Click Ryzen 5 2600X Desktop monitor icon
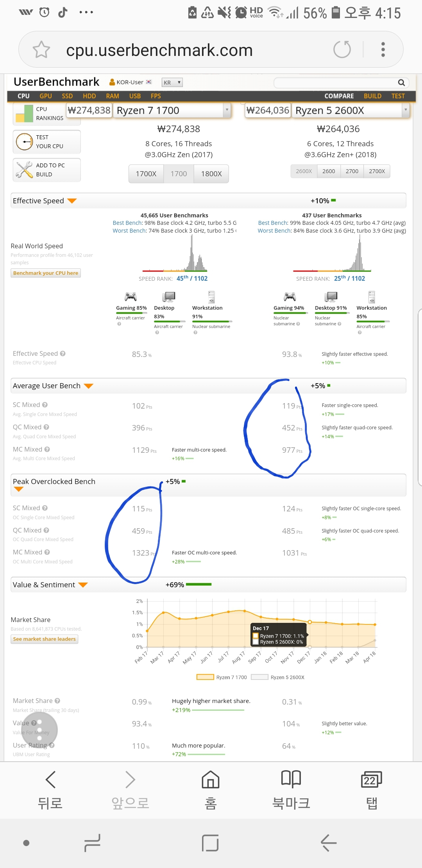Viewport: 422px width, 868px height. 331,297
